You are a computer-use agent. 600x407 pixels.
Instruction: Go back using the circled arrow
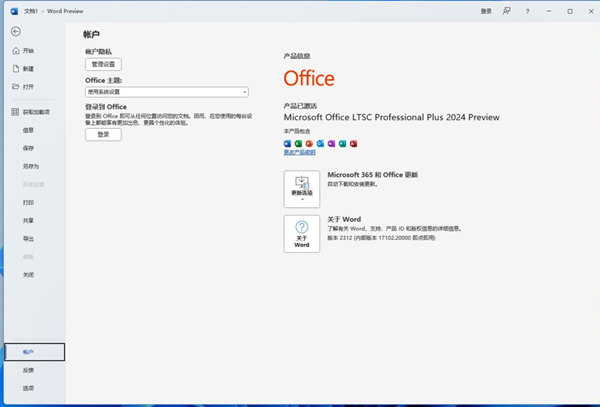(16, 31)
